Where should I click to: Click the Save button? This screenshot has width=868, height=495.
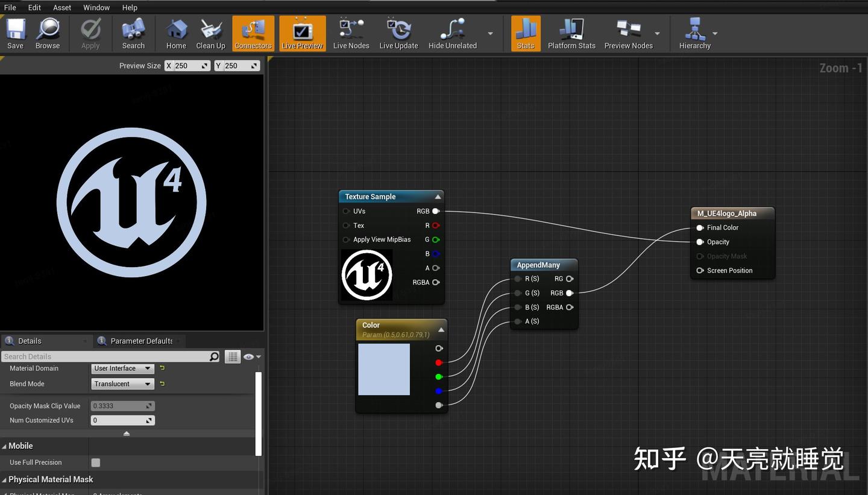15,33
